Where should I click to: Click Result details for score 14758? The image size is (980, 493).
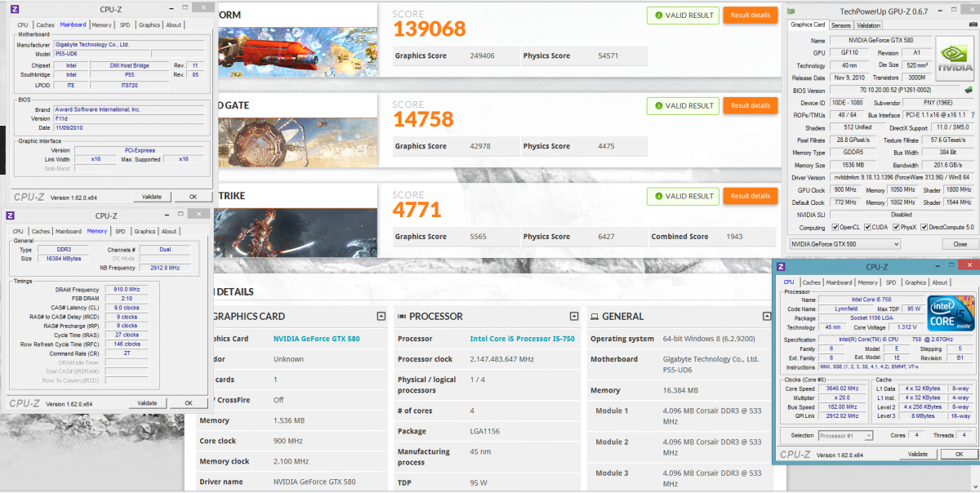click(751, 105)
